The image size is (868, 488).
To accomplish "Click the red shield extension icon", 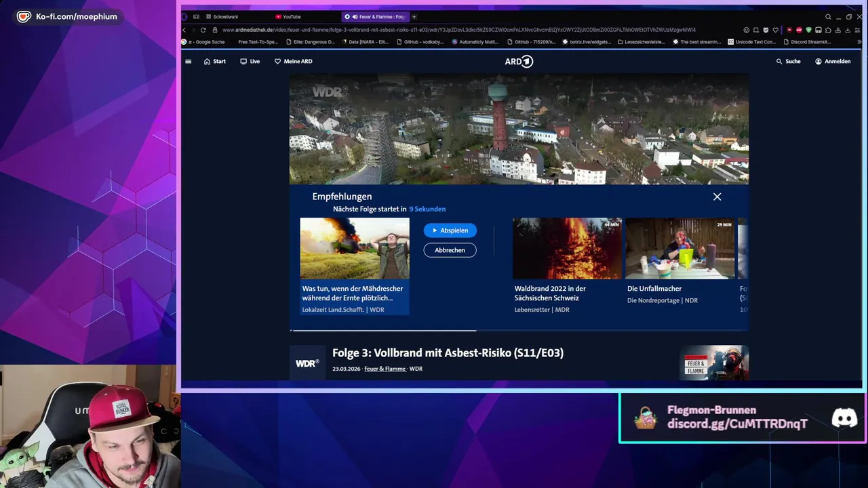I will coord(789,30).
